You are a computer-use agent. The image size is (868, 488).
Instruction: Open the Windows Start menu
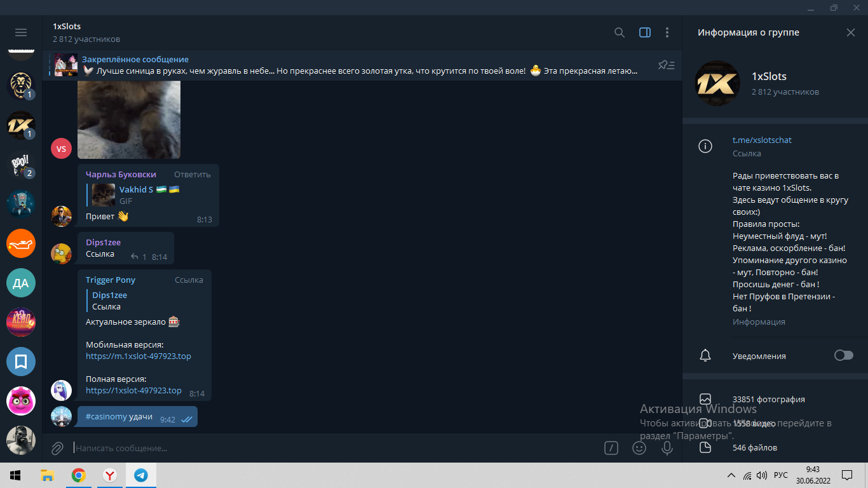click(x=15, y=475)
